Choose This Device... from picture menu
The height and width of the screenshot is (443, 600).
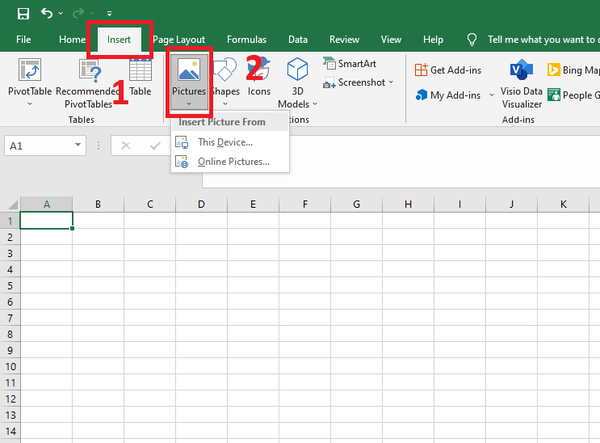pyautogui.click(x=230, y=142)
